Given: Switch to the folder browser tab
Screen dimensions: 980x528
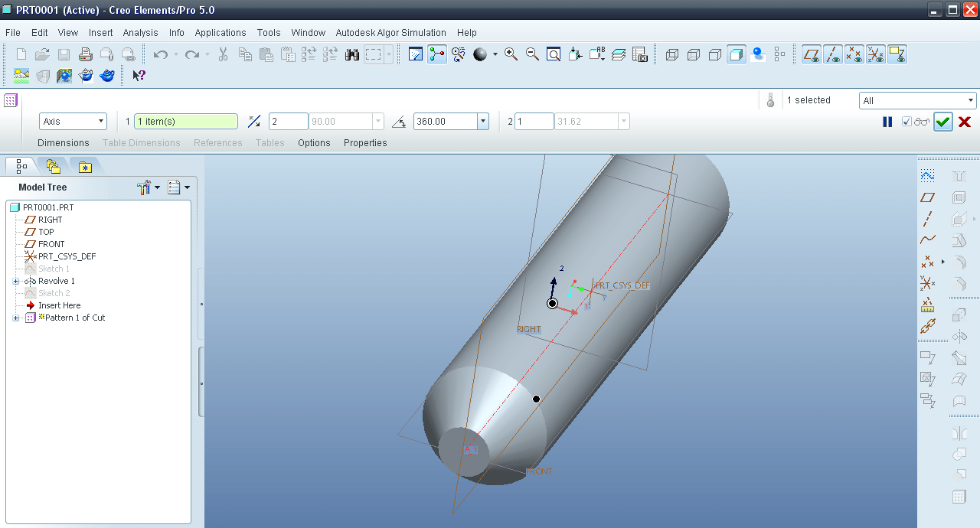Looking at the screenshot, I should pos(53,166).
